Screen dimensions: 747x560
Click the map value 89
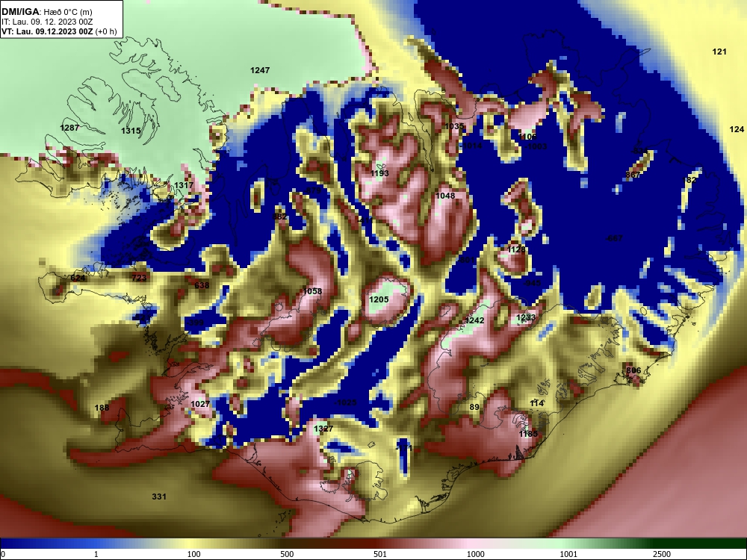pyautogui.click(x=474, y=407)
